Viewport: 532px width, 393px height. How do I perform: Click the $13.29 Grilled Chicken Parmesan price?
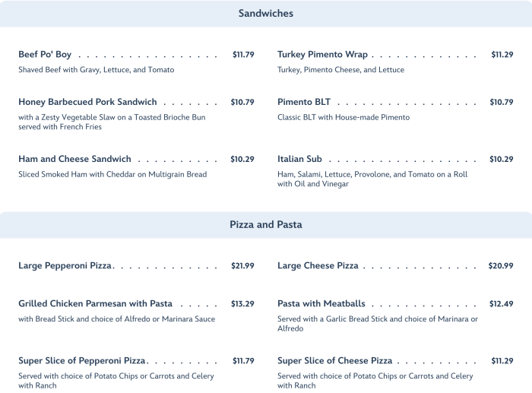(x=242, y=304)
